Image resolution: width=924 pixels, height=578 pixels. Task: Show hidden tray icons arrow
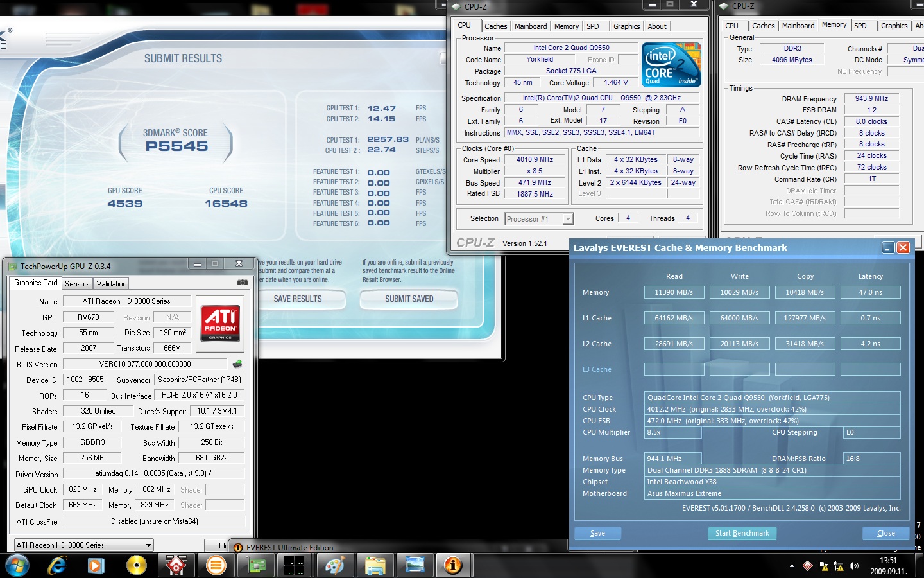click(792, 566)
